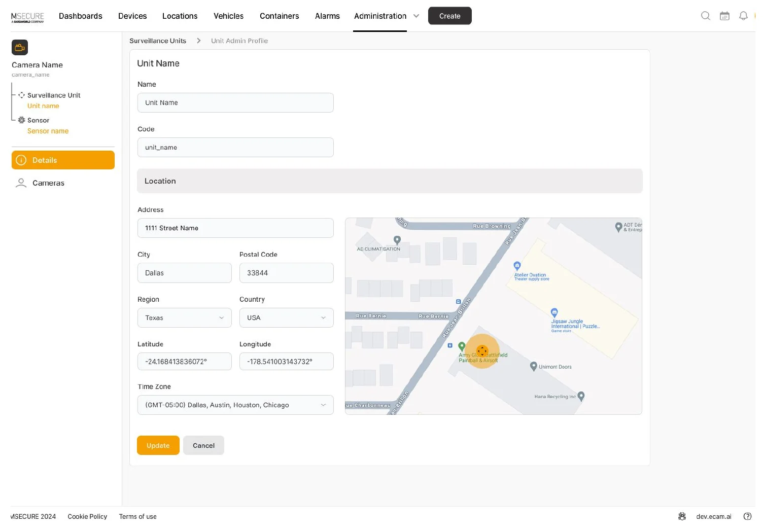Click the orange camera icon in sidebar
Screen dimensions: 764x532
tap(20, 47)
